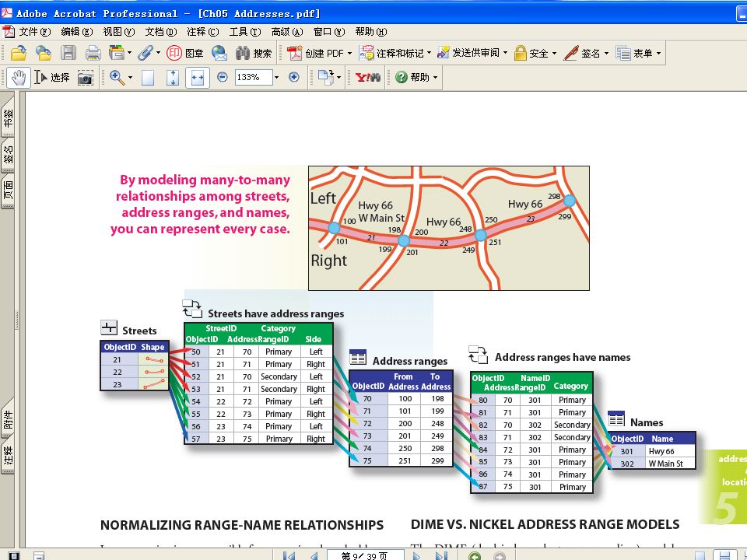The image size is (747, 560).
Task: Open the 注释 comments side tab
Action: pyautogui.click(x=8, y=455)
